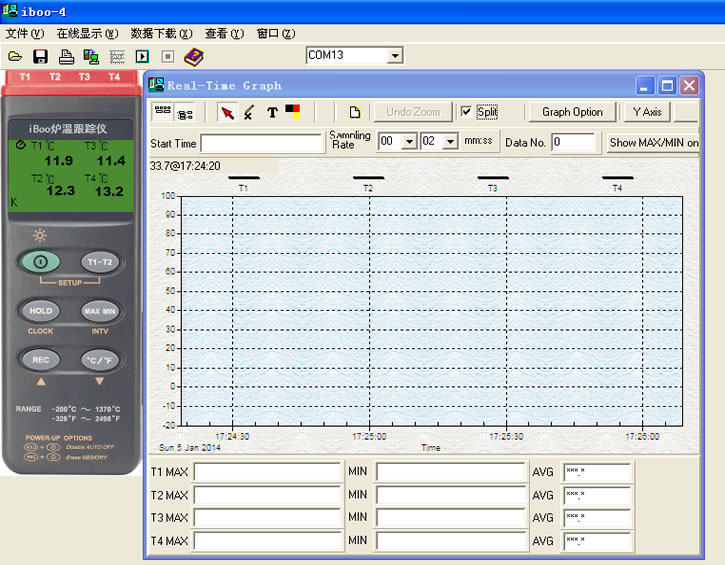Expand the sampling rate seconds dropdown

click(x=450, y=142)
